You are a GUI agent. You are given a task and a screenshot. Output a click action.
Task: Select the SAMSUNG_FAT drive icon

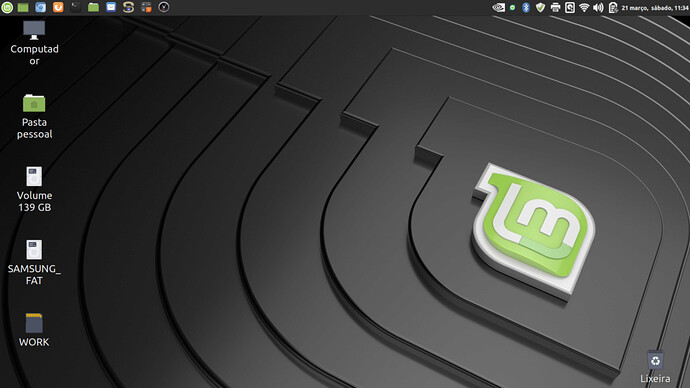pyautogui.click(x=34, y=263)
